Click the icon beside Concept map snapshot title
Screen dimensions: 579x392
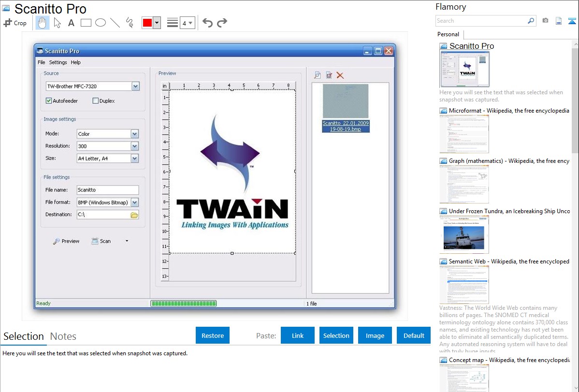[x=443, y=360]
